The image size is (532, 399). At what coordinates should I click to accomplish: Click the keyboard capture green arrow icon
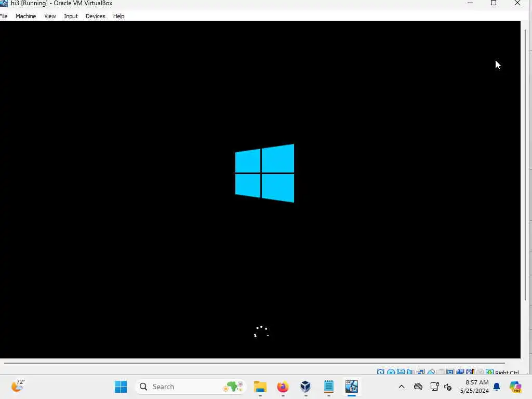tap(489, 371)
